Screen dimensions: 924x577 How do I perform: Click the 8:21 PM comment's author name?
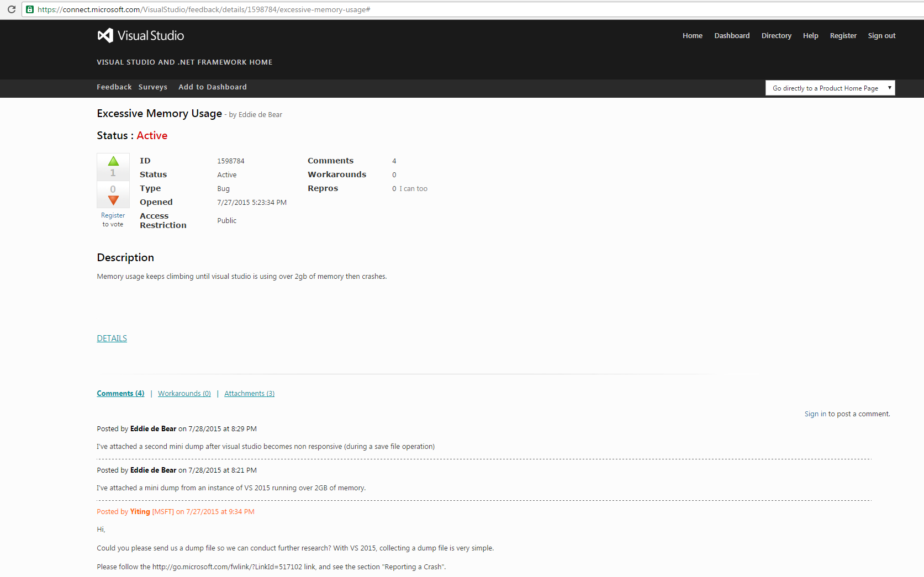click(153, 470)
